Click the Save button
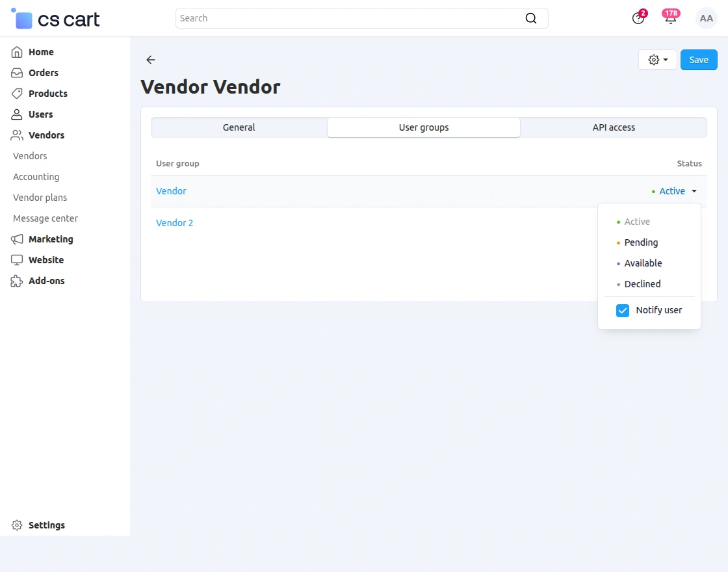Image resolution: width=728 pixels, height=572 pixels. pyautogui.click(x=699, y=59)
